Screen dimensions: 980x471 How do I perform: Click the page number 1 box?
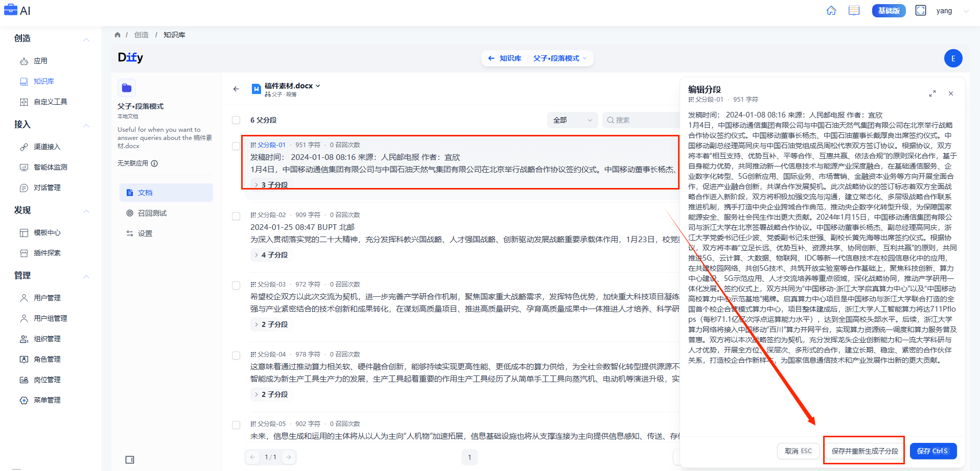[x=470, y=457]
